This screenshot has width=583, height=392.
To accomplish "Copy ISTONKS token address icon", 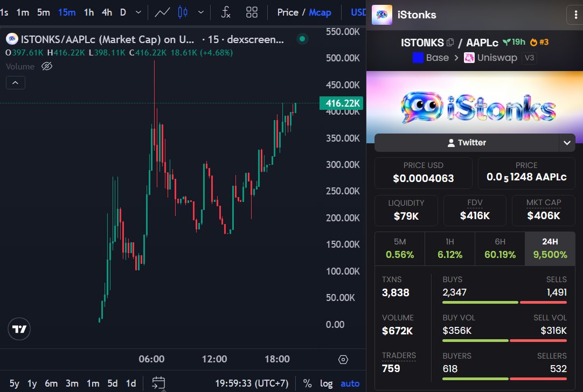I will pos(450,43).
